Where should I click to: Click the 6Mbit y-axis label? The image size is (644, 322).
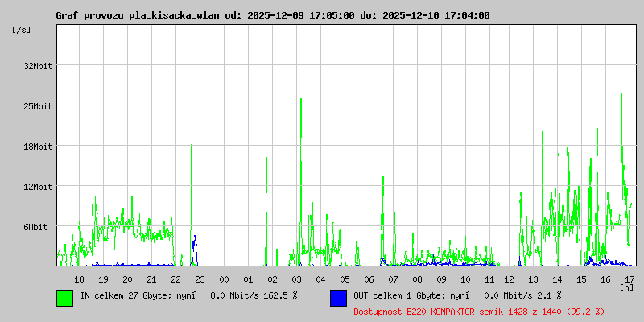click(35, 227)
